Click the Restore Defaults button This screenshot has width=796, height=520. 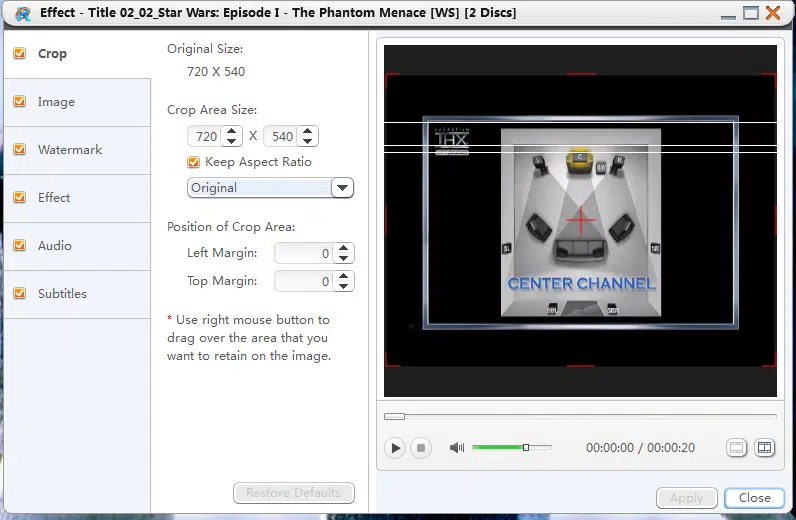tap(293, 493)
